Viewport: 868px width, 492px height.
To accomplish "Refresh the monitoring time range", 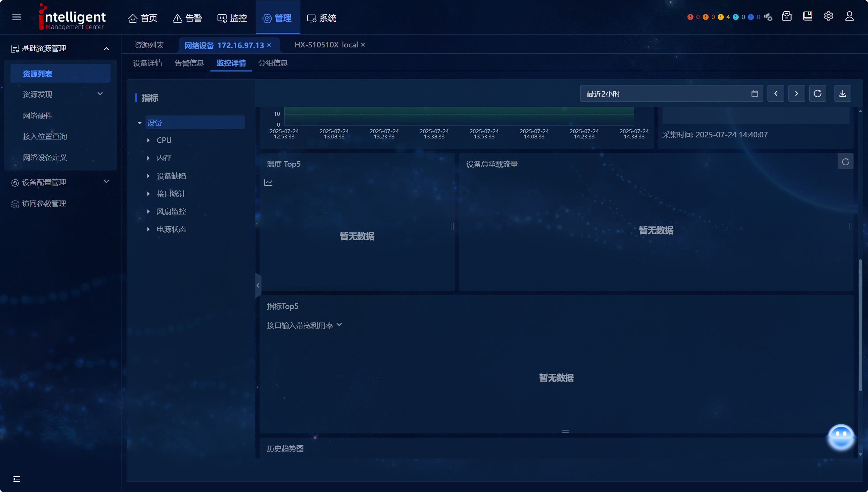I will [x=817, y=93].
